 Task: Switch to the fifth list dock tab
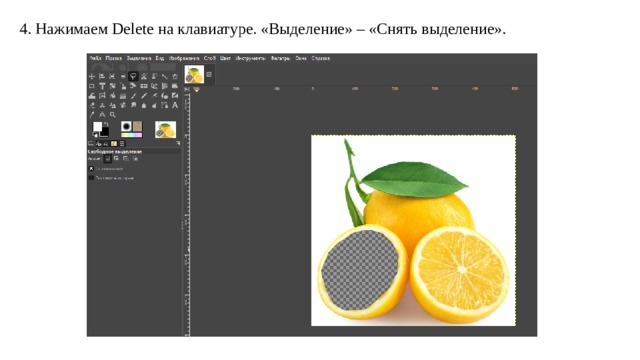click(x=122, y=144)
